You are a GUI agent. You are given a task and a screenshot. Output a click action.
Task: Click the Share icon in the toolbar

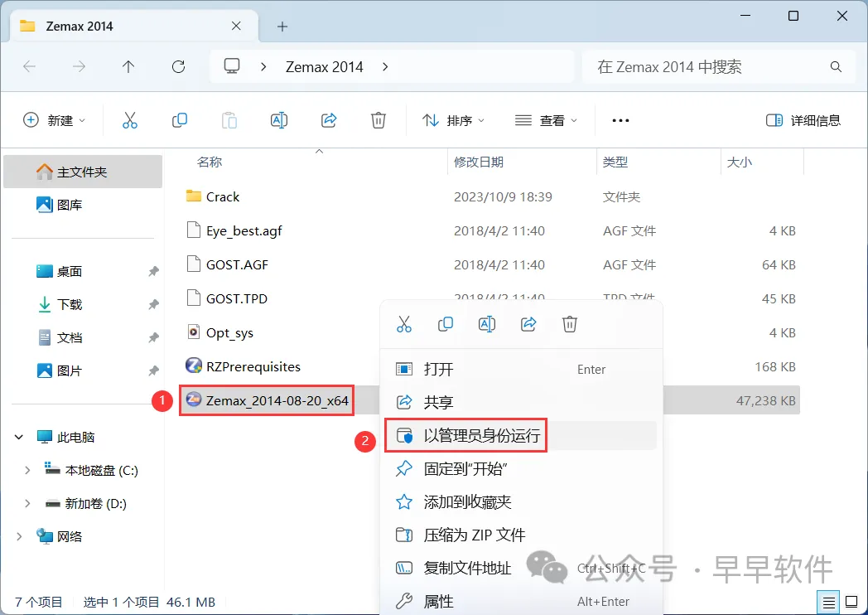[329, 120]
